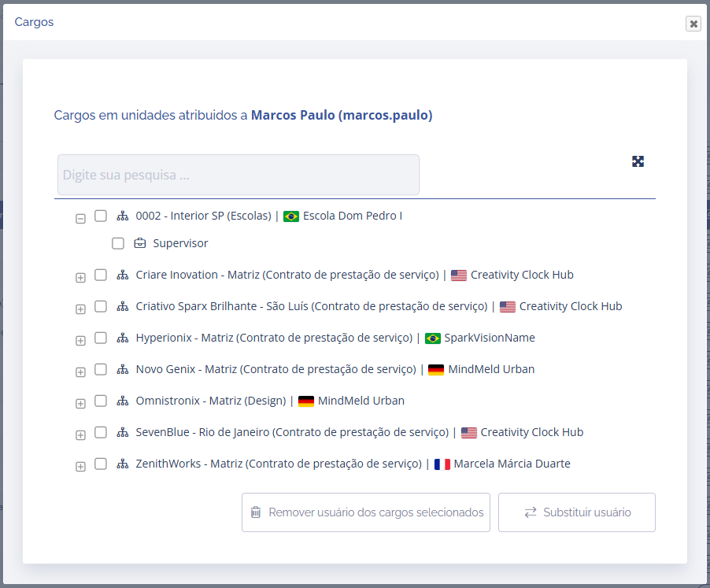
Task: Select the ZenithWorks - Matriz checkbox
Action: [101, 464]
